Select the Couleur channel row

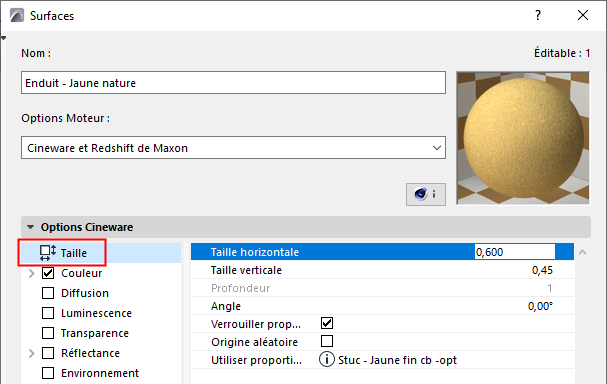click(101, 273)
